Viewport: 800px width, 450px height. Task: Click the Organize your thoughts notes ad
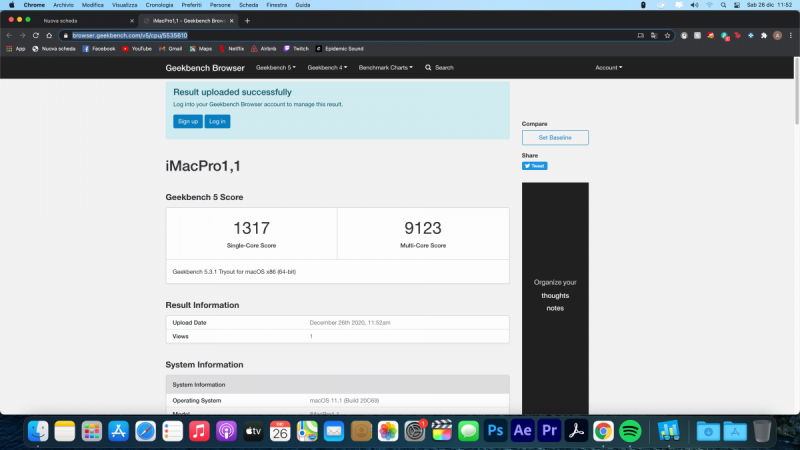(555, 298)
